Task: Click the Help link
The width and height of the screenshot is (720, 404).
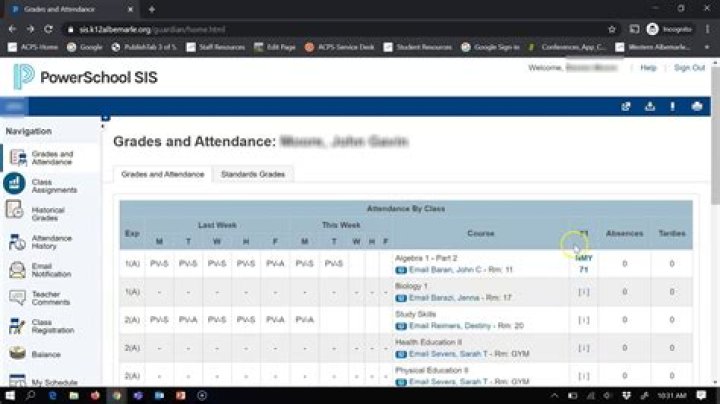Action: tap(648, 68)
